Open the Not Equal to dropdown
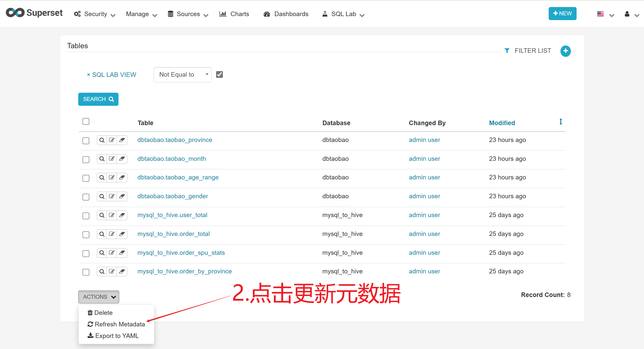The width and height of the screenshot is (644, 349). [x=182, y=75]
